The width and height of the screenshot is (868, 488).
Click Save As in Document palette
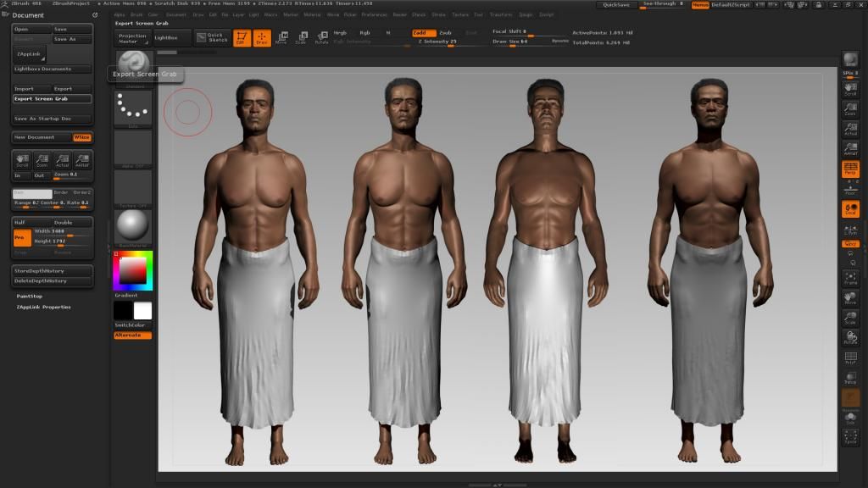[x=72, y=39]
